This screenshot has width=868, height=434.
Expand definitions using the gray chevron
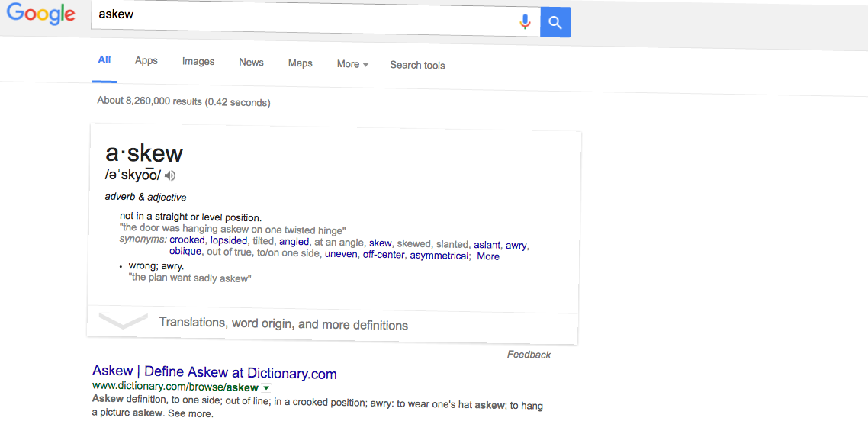pyautogui.click(x=123, y=320)
